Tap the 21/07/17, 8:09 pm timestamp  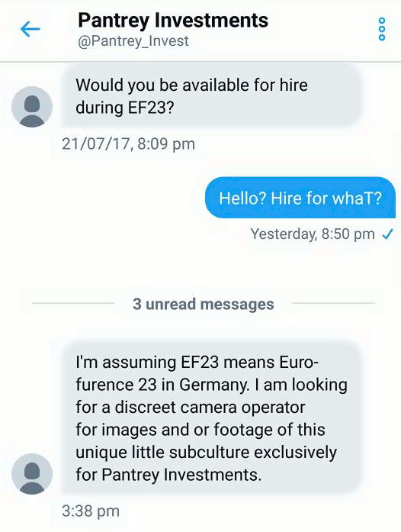click(129, 143)
